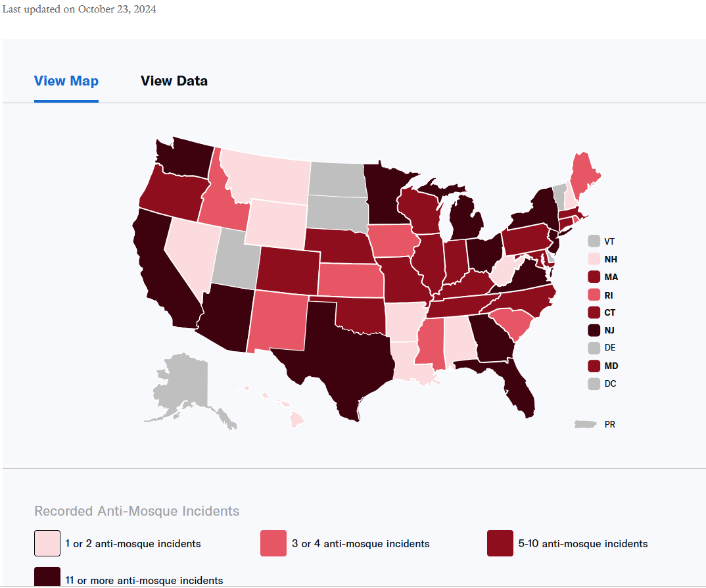
Task: Select the DC square icon
Action: point(594,384)
